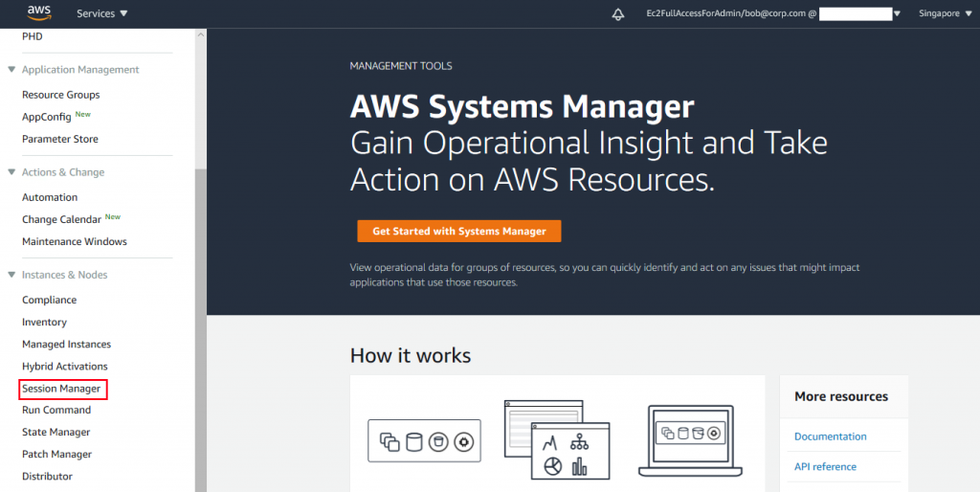This screenshot has width=980, height=492.
Task: Select AppConfig in the navigation
Action: tap(47, 117)
